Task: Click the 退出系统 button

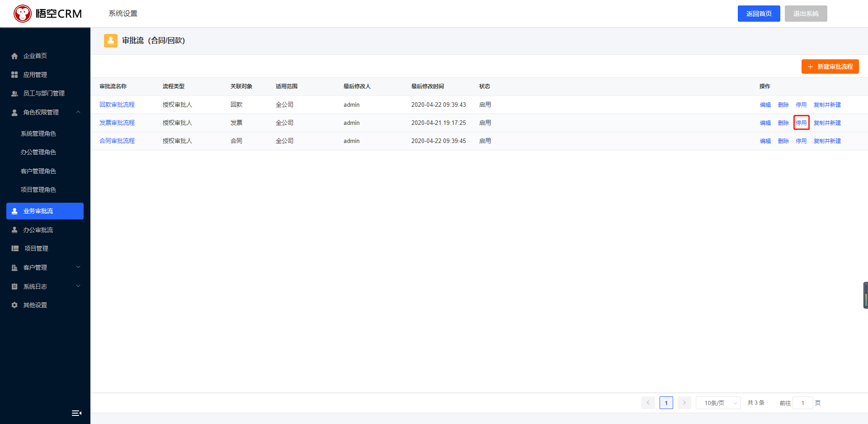Action: [806, 14]
